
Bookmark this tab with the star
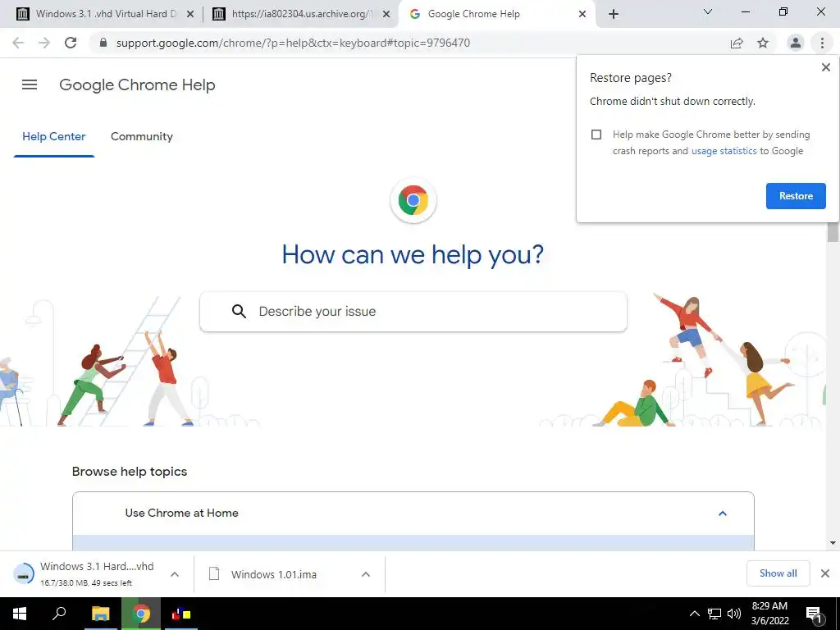(763, 43)
